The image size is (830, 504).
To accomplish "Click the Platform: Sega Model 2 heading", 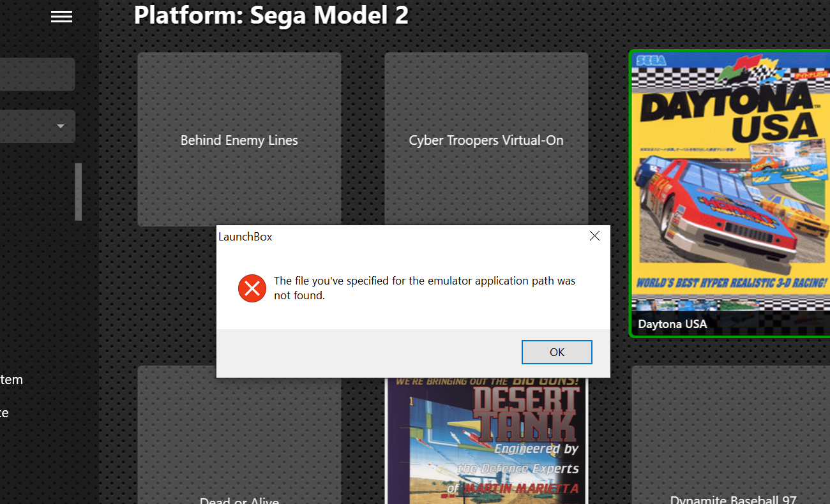I will (x=271, y=15).
